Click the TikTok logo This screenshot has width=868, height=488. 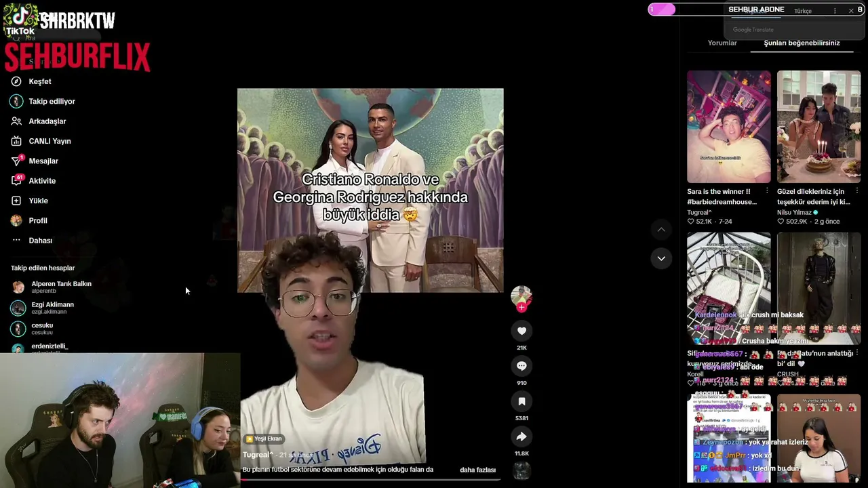[20, 20]
